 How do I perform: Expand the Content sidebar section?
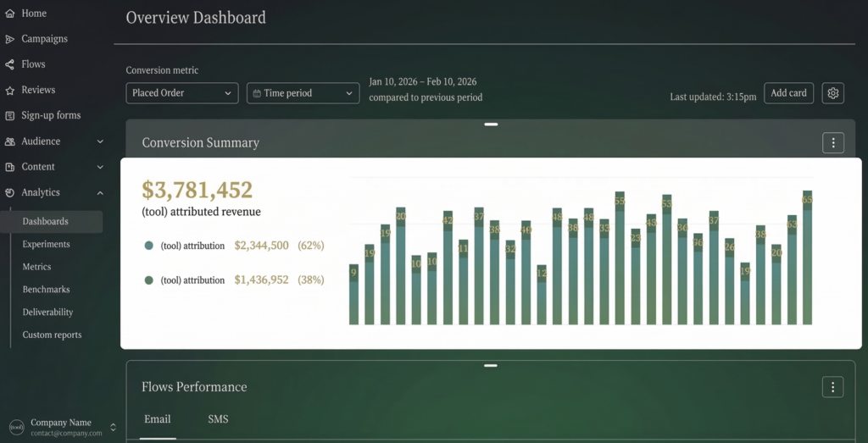[100, 167]
